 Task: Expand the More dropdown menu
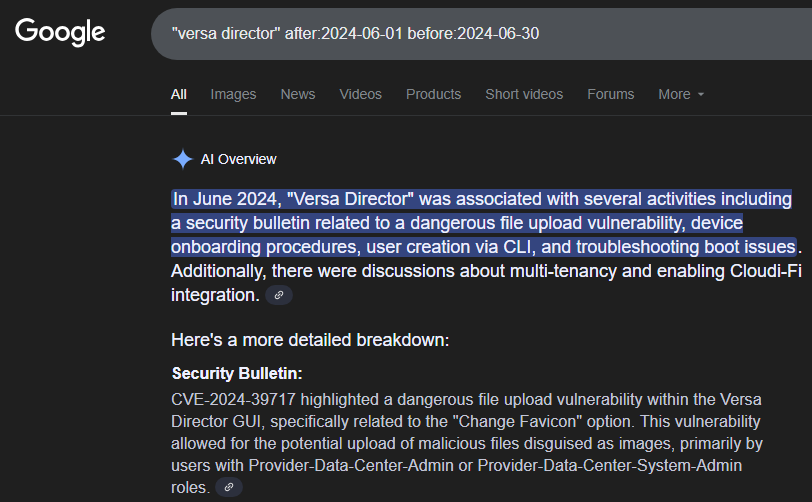681,94
